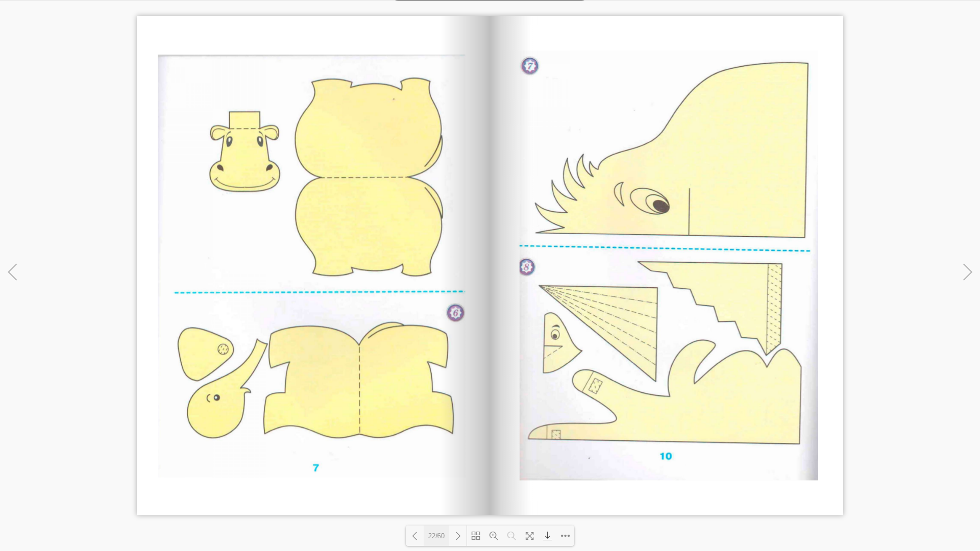Viewport: 980px width, 551px height.
Task: Toggle fullscreen mode
Action: click(529, 536)
